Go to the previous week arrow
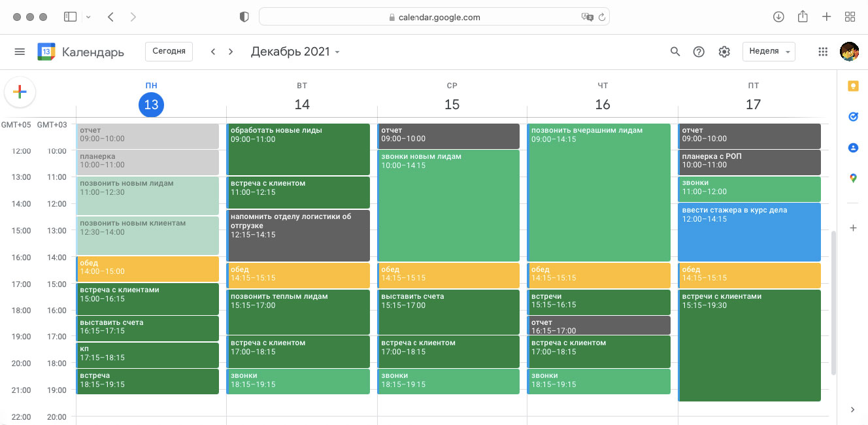The width and height of the screenshot is (868, 425). tap(213, 52)
